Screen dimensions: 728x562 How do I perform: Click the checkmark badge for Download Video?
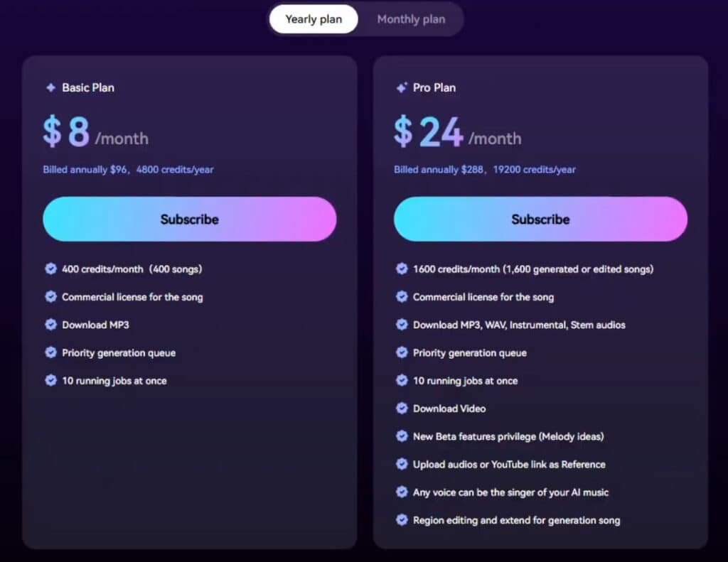pos(402,409)
